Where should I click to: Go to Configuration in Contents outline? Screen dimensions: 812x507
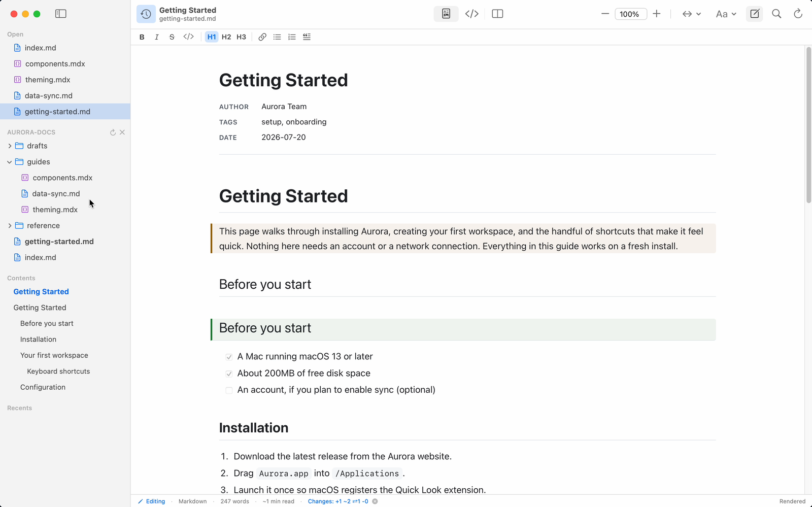pyautogui.click(x=43, y=387)
